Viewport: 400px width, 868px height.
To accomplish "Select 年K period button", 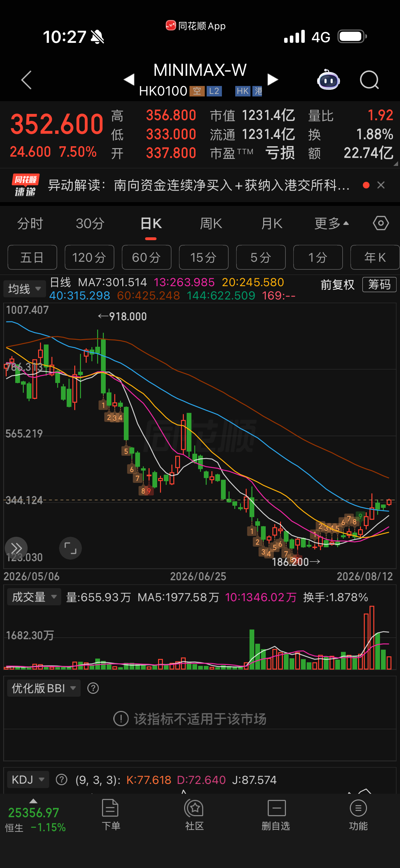I will pos(375,257).
